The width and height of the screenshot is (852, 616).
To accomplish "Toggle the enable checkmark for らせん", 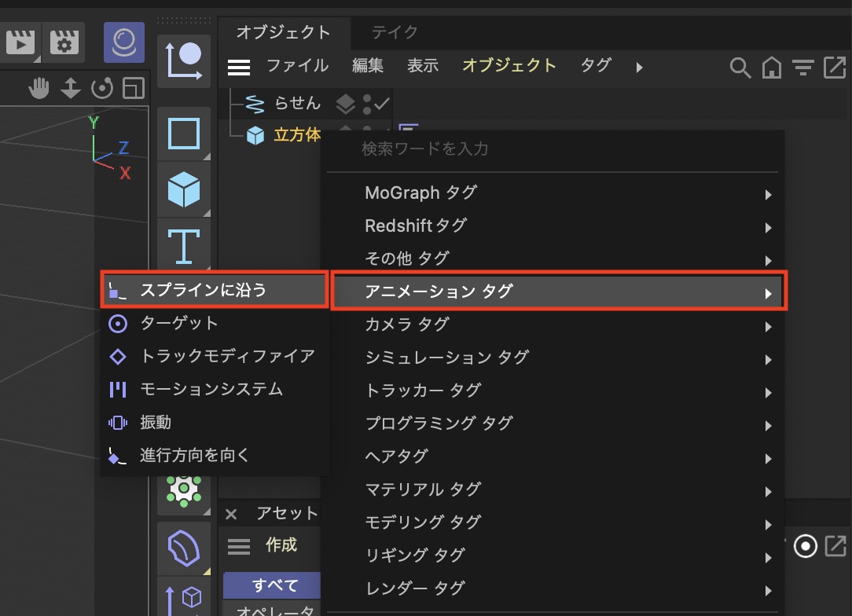I will tap(383, 104).
